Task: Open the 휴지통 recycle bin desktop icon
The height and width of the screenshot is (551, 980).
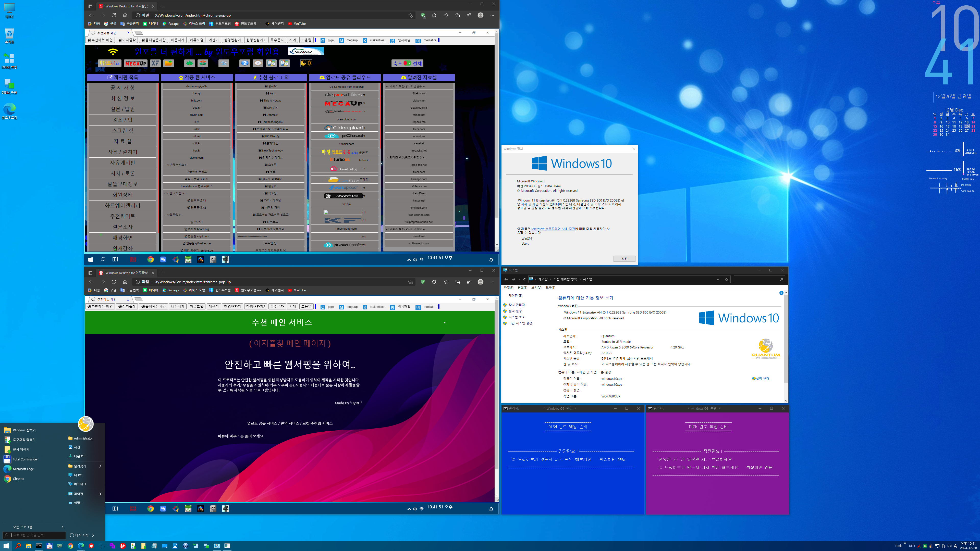Action: [9, 36]
